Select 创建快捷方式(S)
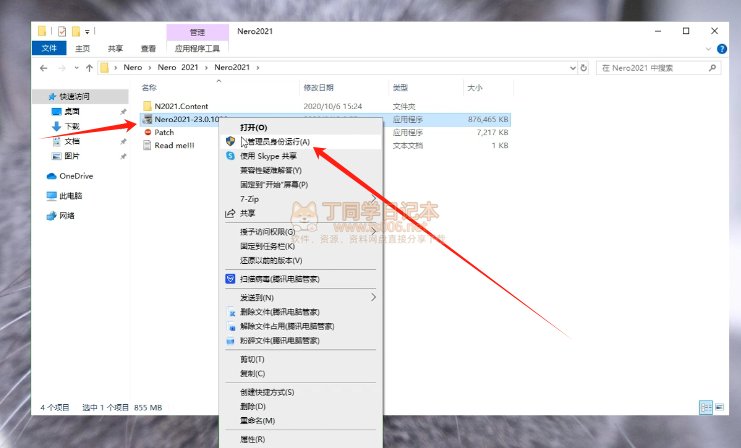Viewport: 741px width, 448px height. (x=301, y=392)
